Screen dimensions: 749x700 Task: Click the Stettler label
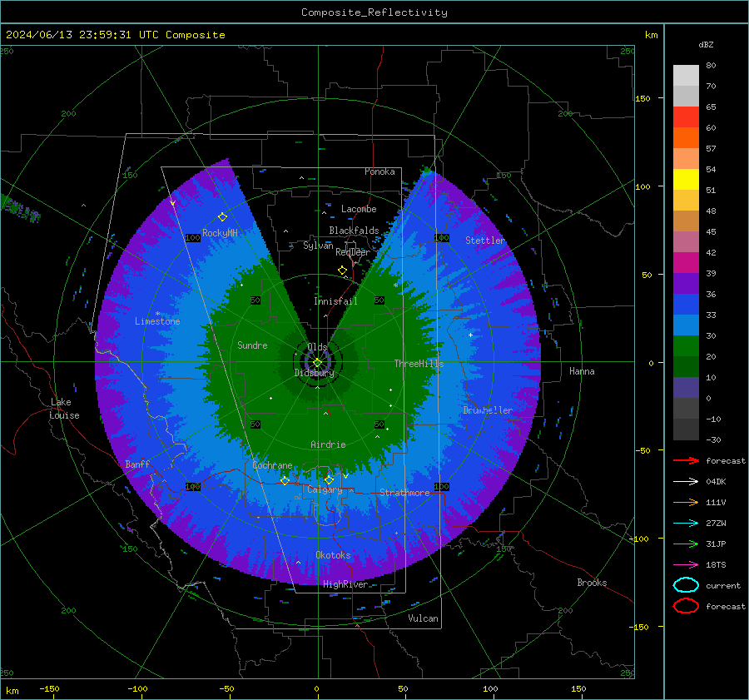pyautogui.click(x=485, y=241)
